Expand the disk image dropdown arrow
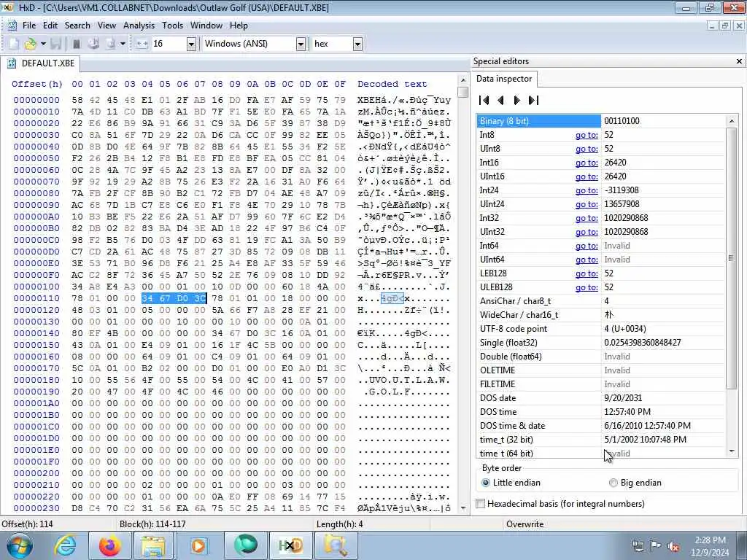The height and width of the screenshot is (560, 747). (123, 44)
